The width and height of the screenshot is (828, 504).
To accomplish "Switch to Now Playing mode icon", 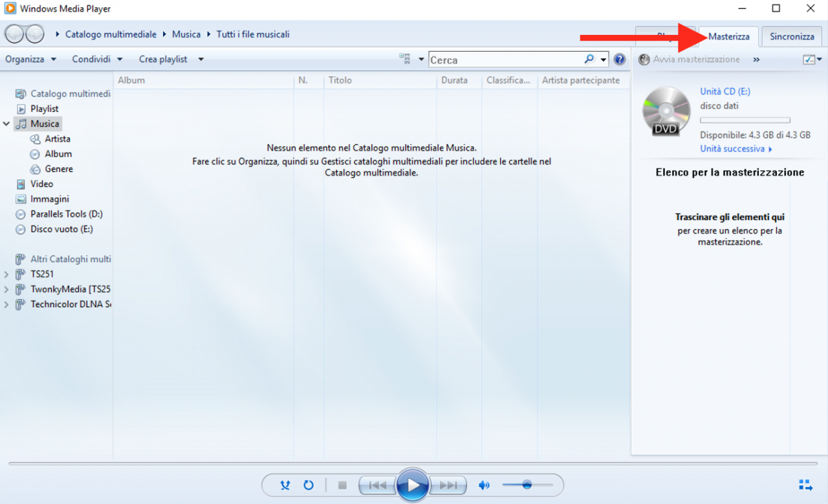I will pos(805,485).
